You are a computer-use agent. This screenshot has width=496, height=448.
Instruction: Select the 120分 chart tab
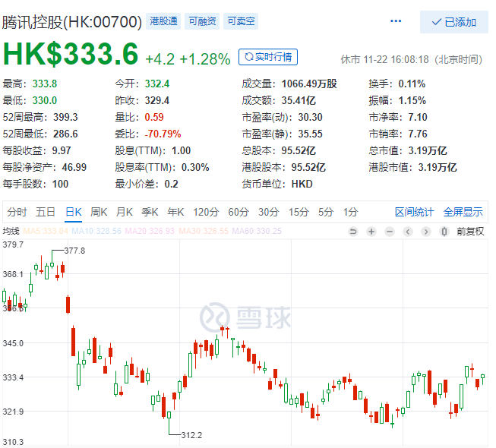point(206,212)
